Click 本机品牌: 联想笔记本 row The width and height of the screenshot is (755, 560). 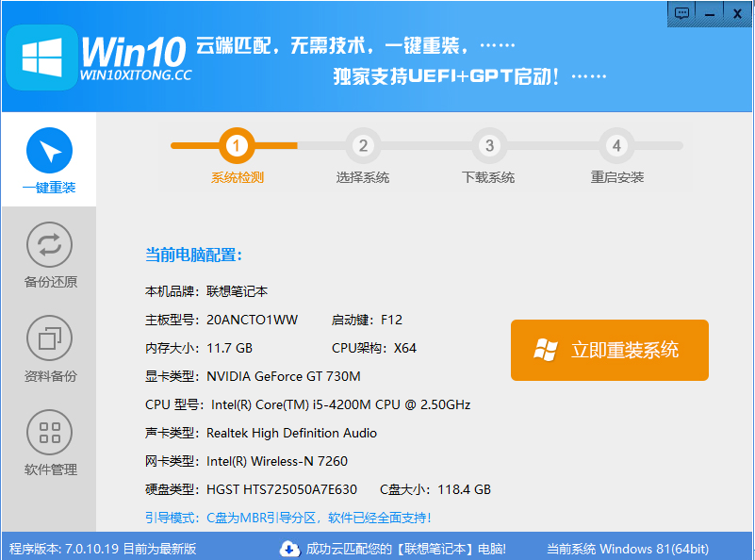pyautogui.click(x=206, y=291)
